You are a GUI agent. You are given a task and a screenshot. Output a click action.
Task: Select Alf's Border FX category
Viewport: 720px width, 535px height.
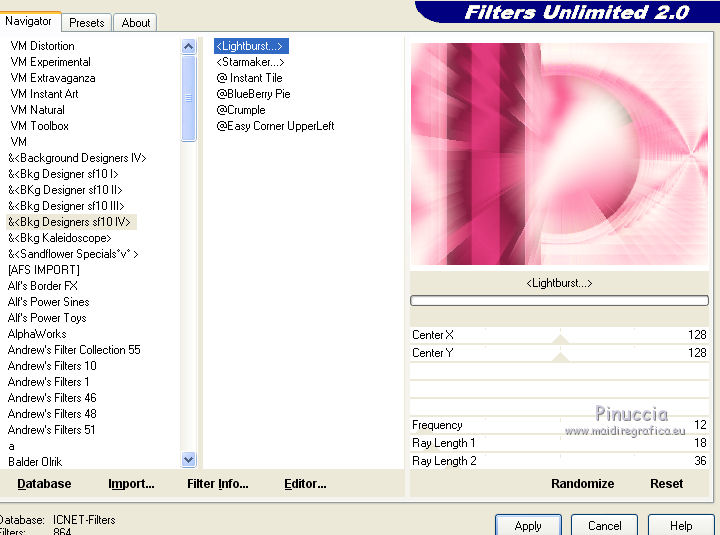pyautogui.click(x=42, y=286)
